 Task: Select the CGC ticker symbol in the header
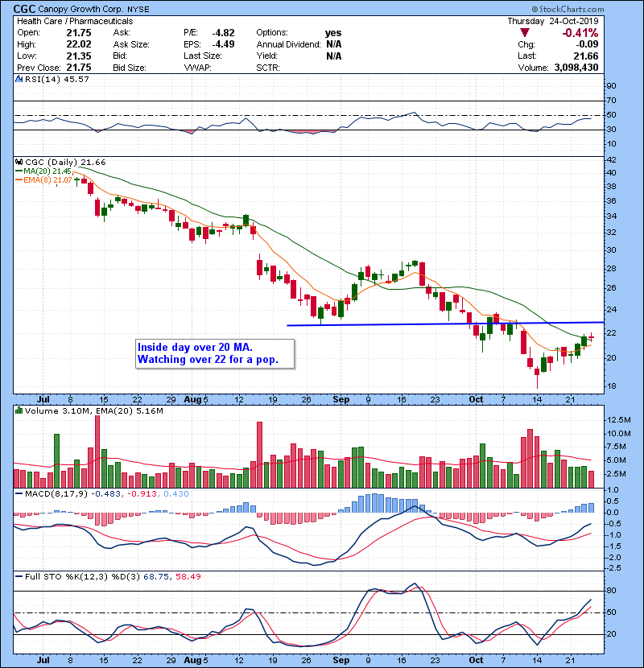24,9
